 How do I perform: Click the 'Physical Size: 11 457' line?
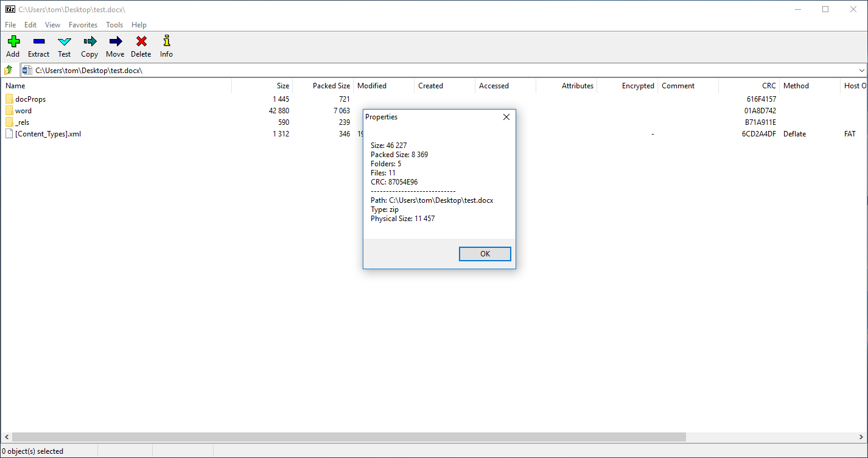[x=403, y=218]
